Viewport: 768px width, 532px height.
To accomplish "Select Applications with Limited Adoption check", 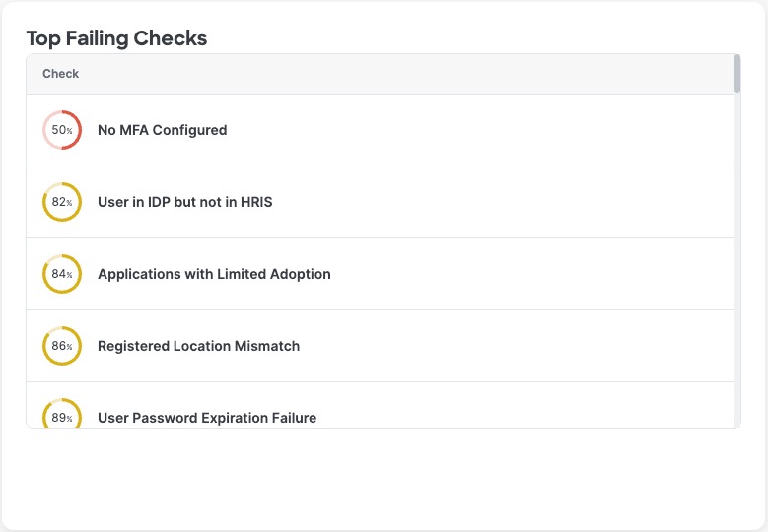I will [x=214, y=274].
